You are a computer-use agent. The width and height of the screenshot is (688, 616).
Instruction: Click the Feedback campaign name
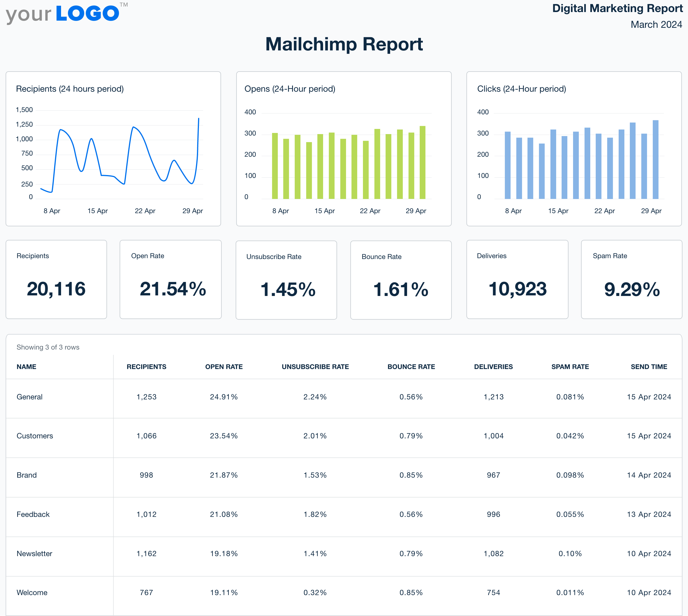coord(33,514)
